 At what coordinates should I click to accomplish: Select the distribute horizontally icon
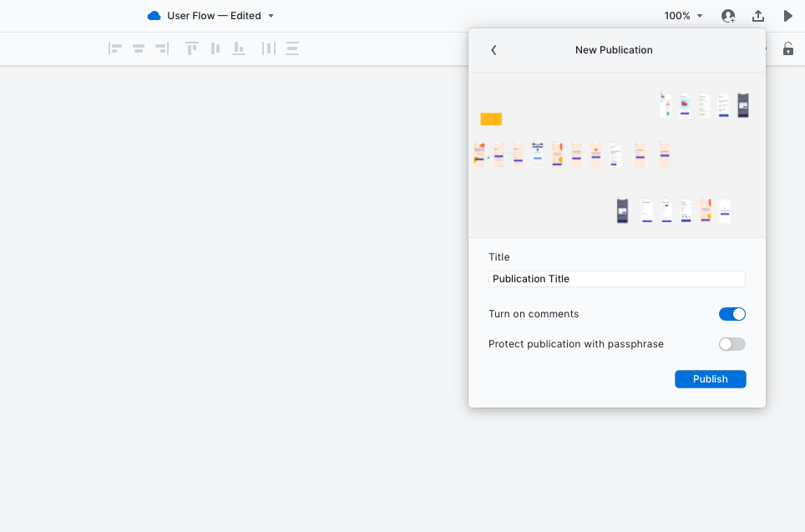[x=268, y=48]
